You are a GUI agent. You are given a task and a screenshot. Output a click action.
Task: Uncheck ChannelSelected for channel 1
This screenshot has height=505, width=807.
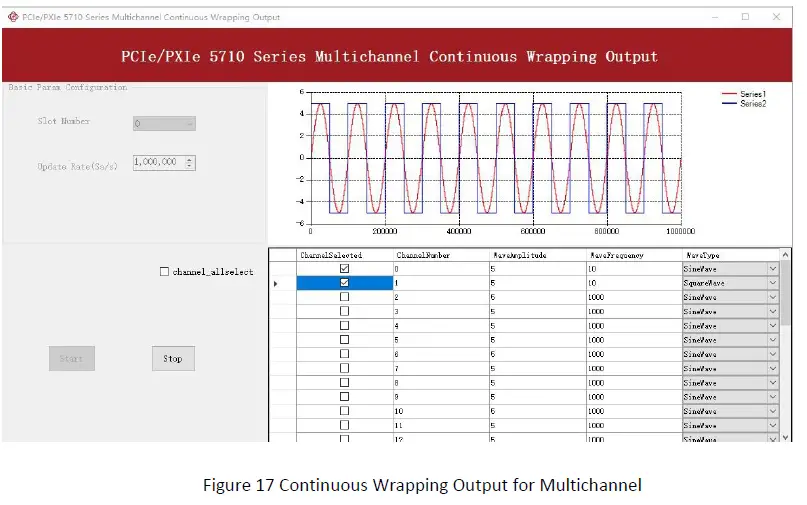click(344, 283)
